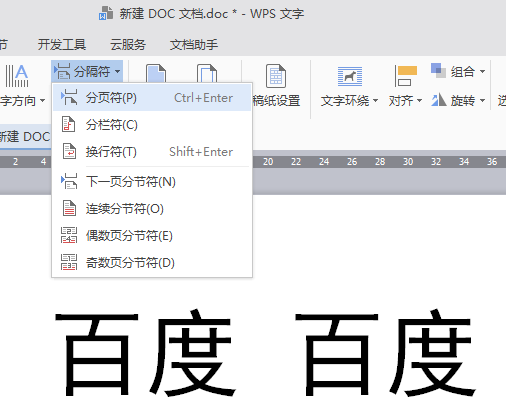506x414 pixels.
Task: Click the 对齐 align icon
Action: coord(405,76)
